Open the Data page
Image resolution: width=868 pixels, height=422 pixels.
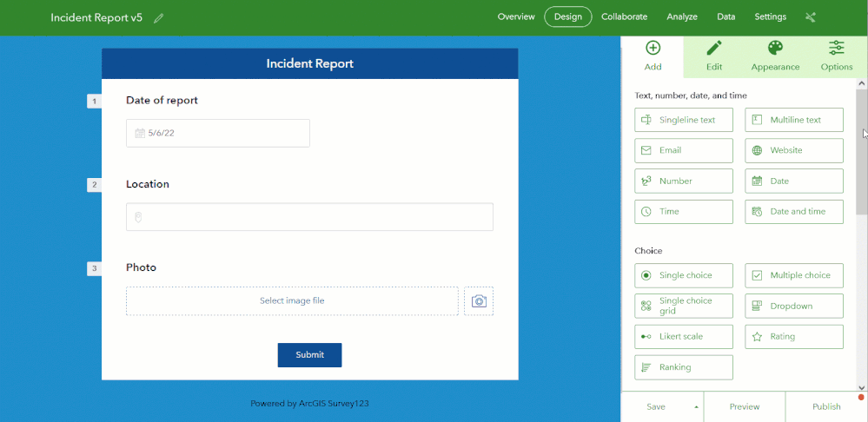[x=726, y=16]
